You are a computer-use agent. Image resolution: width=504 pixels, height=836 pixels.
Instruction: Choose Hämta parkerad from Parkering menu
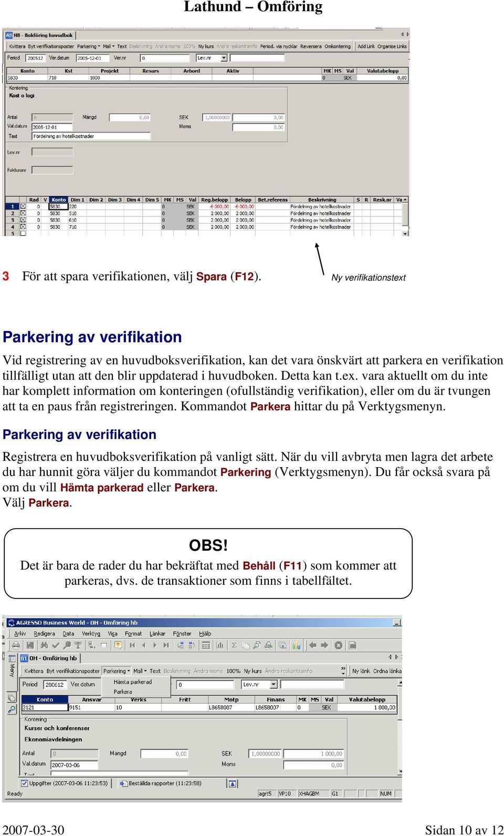[x=133, y=682]
